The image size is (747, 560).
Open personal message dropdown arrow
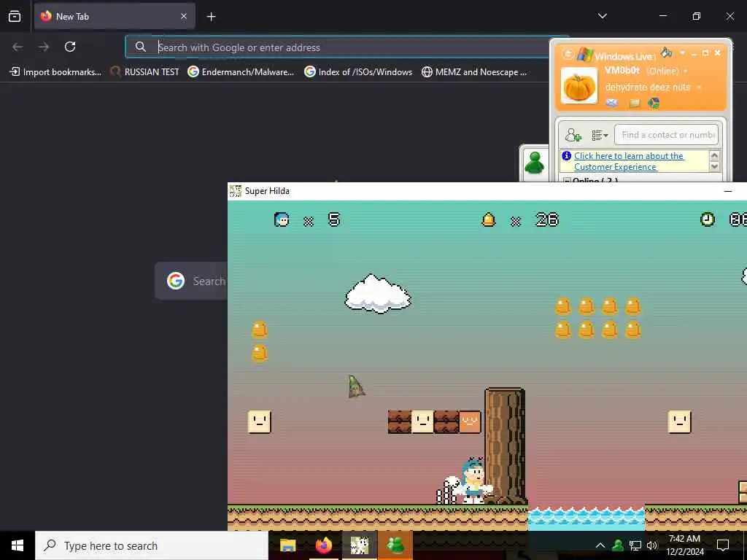pos(699,87)
